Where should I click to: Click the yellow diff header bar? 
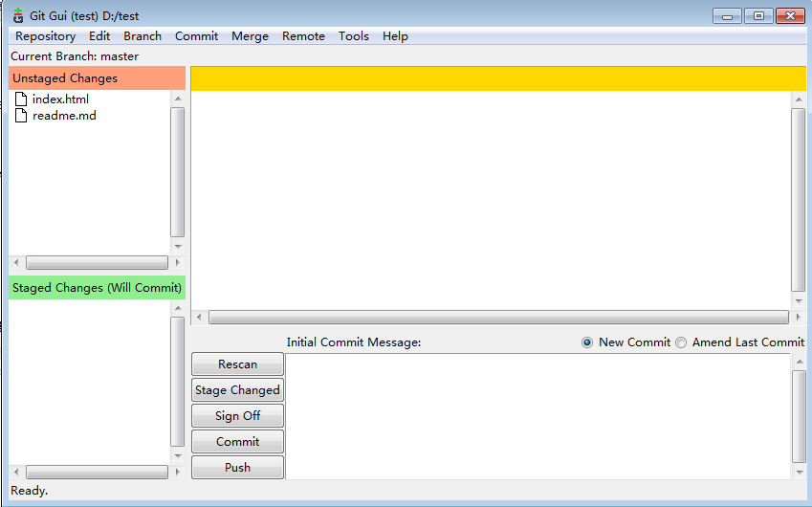(498, 78)
